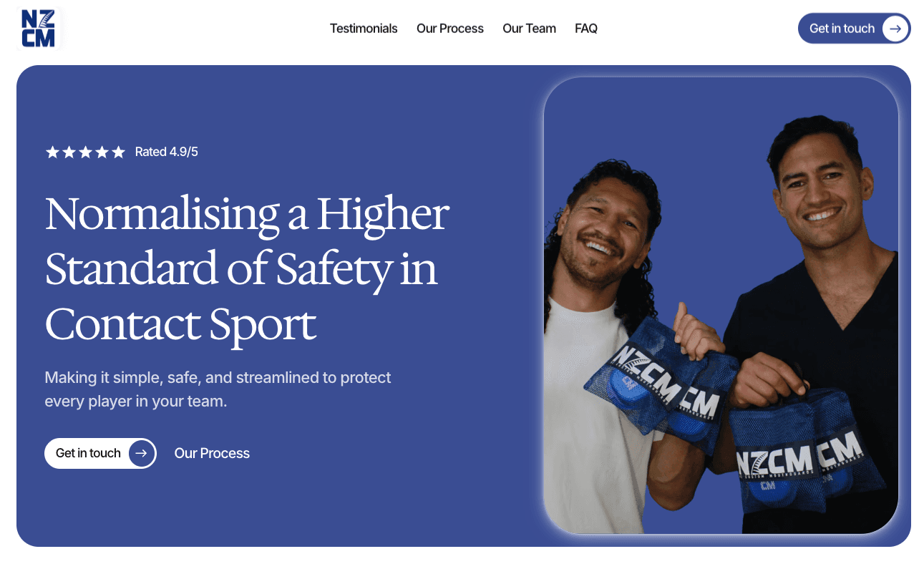
Task: Select the fourth rating star
Action: [102, 152]
